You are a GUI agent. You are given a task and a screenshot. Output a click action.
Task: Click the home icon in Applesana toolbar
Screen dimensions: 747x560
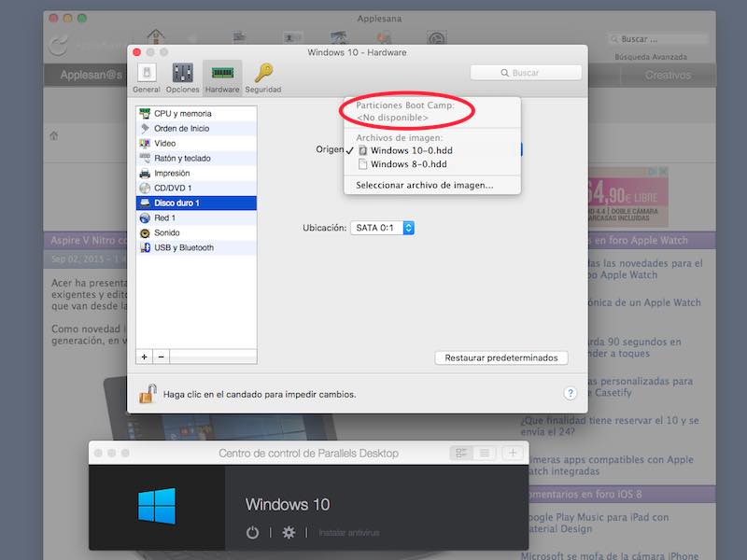[156, 36]
